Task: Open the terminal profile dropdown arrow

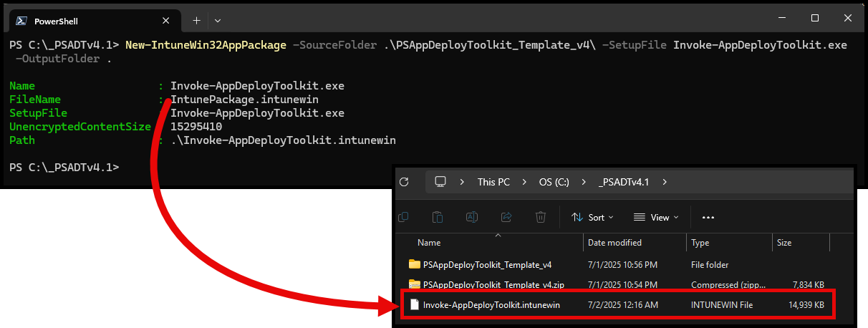Action: [x=218, y=20]
